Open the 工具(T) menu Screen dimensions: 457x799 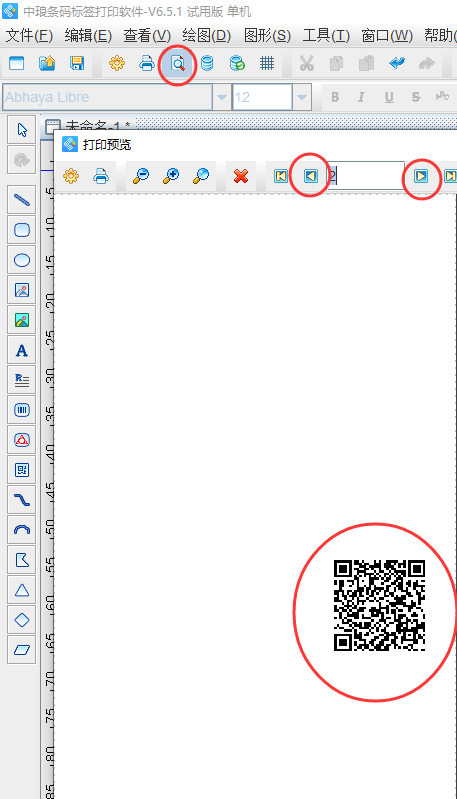coord(326,36)
